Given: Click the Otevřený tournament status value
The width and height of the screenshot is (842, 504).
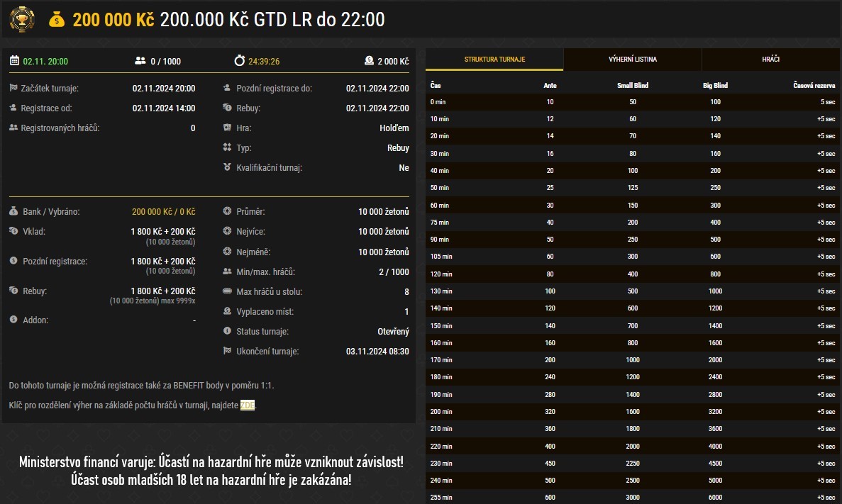Looking at the screenshot, I should pos(393,331).
